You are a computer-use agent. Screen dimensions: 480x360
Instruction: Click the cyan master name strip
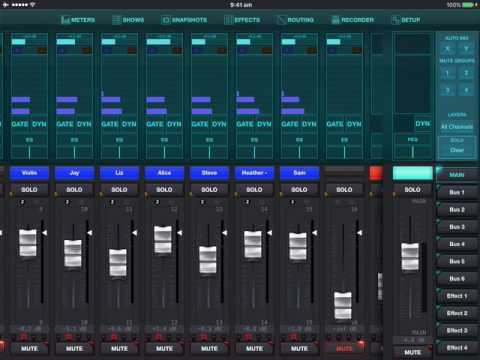tap(412, 173)
